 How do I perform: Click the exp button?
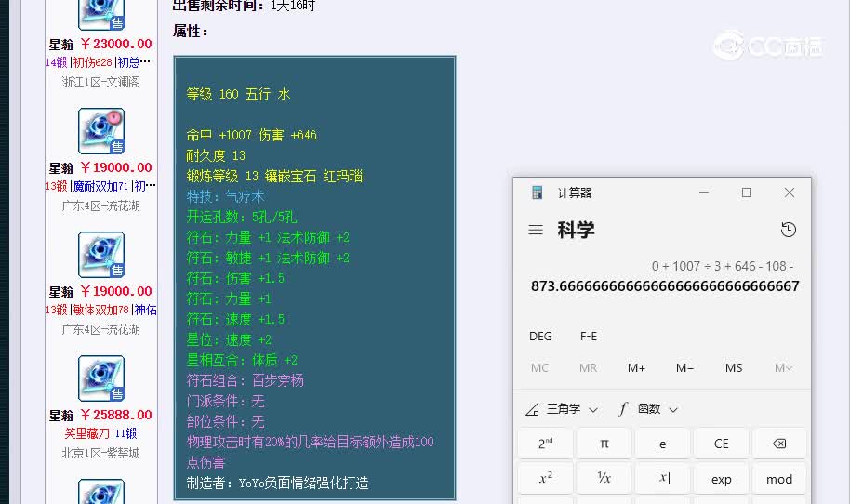pyautogui.click(x=721, y=479)
